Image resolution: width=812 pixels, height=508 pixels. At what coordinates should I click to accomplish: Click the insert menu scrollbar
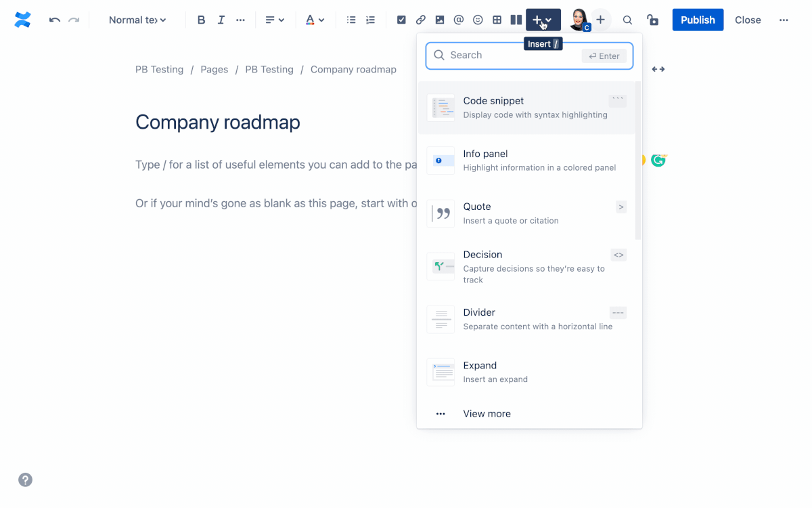point(638,161)
